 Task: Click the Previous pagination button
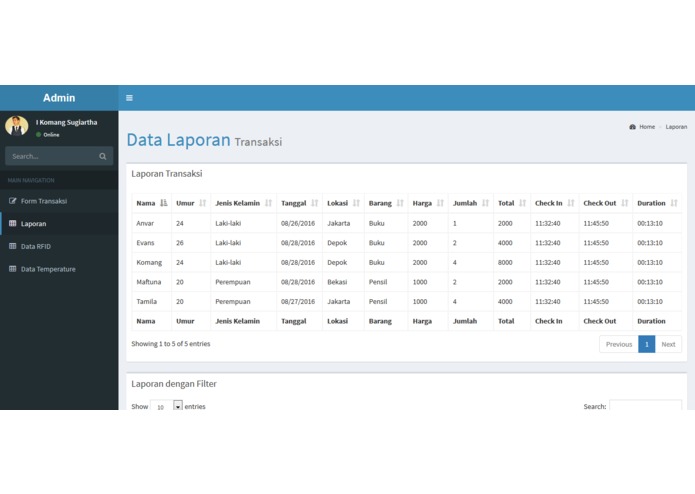tap(619, 344)
